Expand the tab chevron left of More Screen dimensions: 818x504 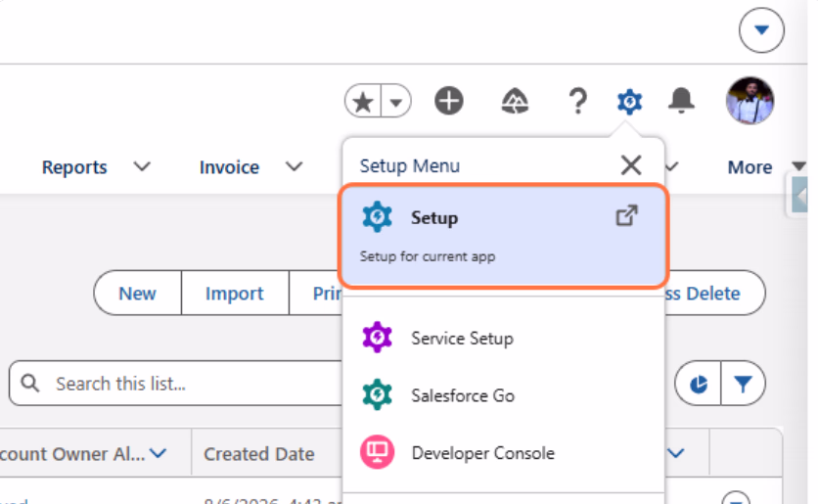(672, 167)
